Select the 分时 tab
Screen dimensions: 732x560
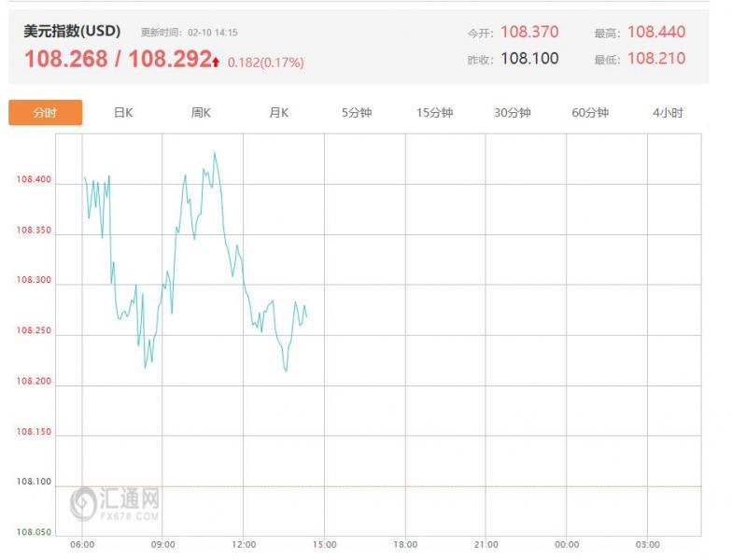(x=45, y=113)
